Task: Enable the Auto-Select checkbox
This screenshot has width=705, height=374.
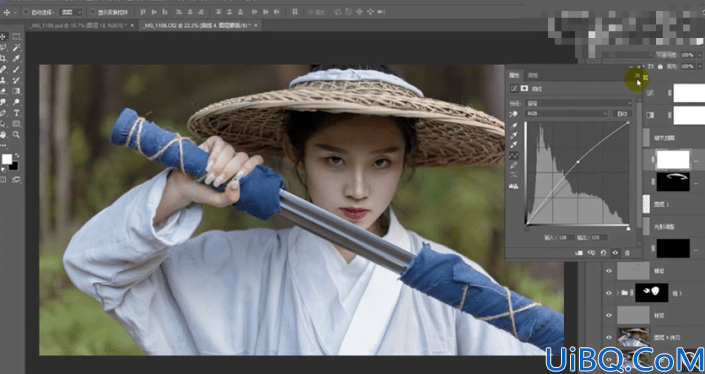Action: (x=26, y=12)
